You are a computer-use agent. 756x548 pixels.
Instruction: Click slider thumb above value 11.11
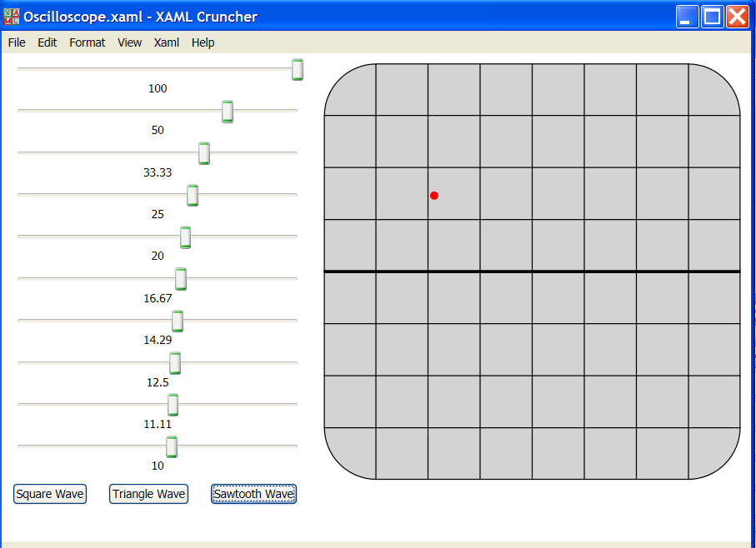pyautogui.click(x=173, y=405)
